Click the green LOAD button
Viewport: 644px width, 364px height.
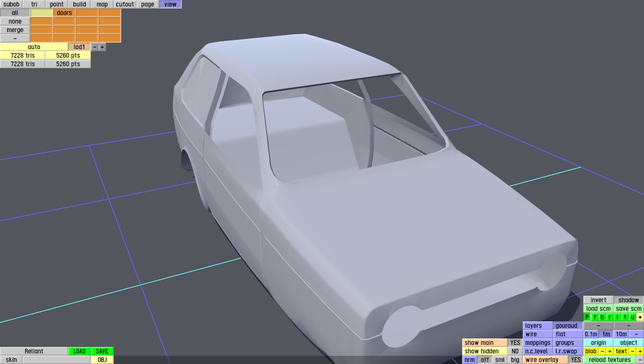pos(80,351)
